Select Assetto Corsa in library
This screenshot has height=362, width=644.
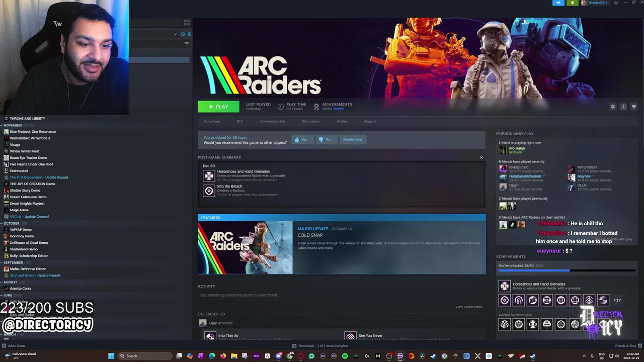click(20, 289)
